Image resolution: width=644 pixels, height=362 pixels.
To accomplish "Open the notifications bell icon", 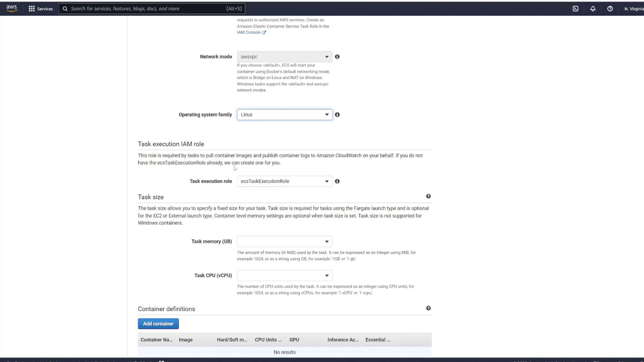I will (593, 9).
